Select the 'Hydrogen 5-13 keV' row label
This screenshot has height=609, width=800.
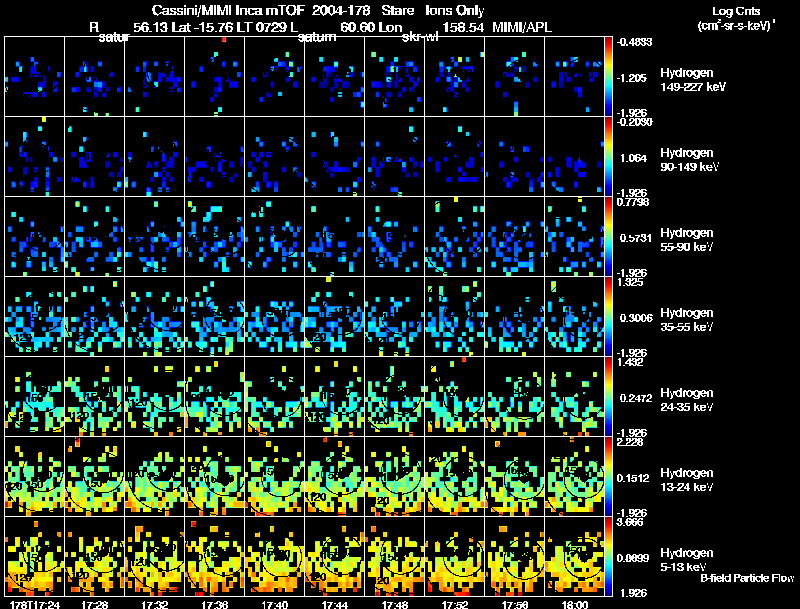click(x=687, y=560)
